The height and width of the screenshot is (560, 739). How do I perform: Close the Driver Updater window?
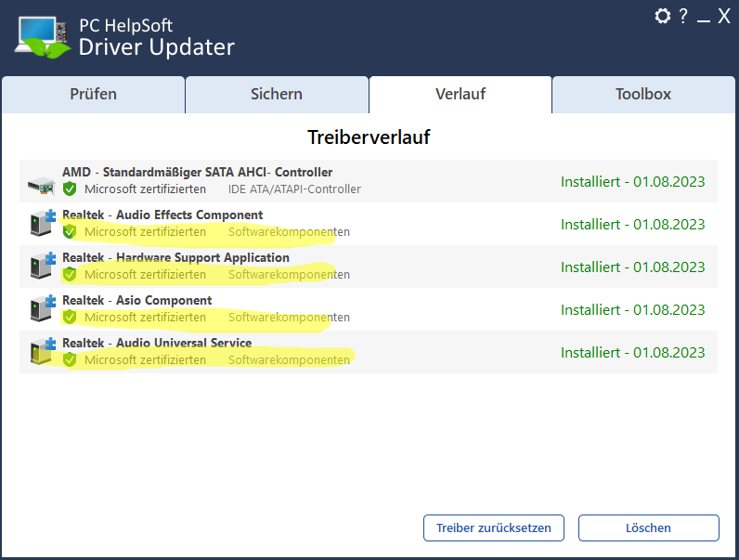point(724,16)
